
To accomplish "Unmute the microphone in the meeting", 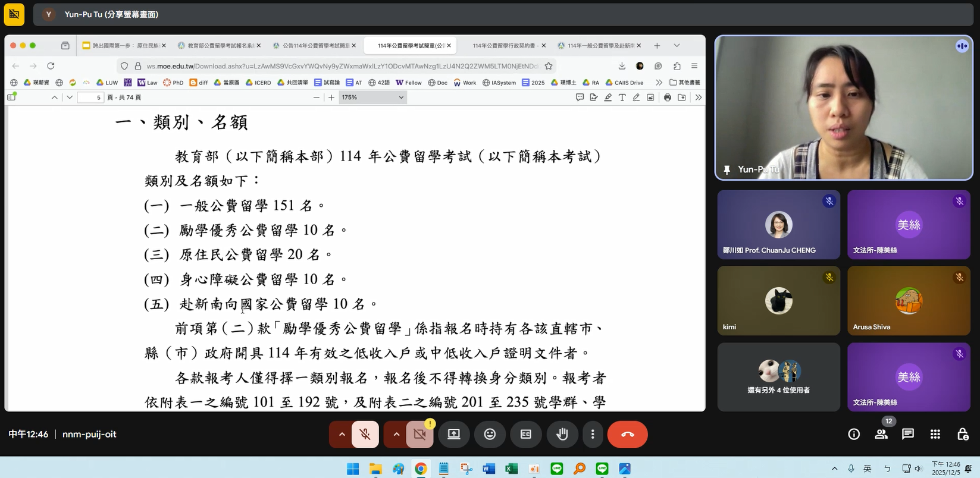I will pos(365,435).
